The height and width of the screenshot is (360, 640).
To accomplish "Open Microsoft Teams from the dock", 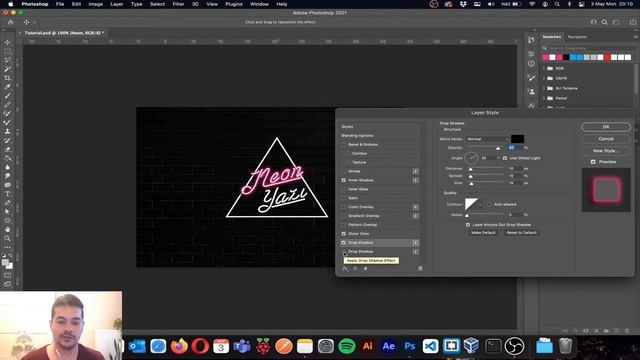I will click(242, 347).
